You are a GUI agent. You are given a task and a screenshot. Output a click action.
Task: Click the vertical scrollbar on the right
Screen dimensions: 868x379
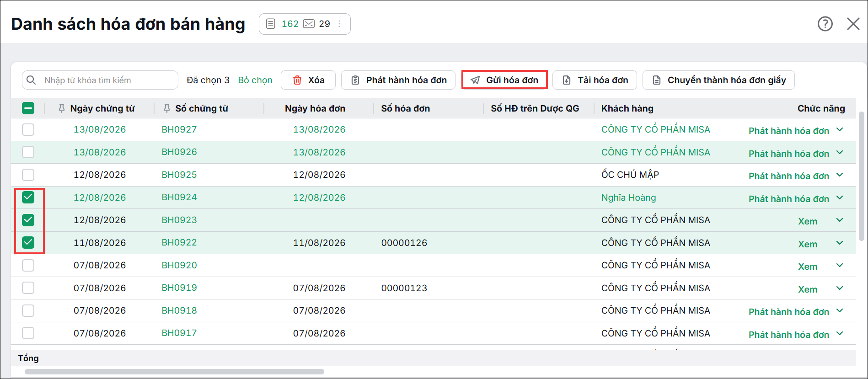(862, 176)
